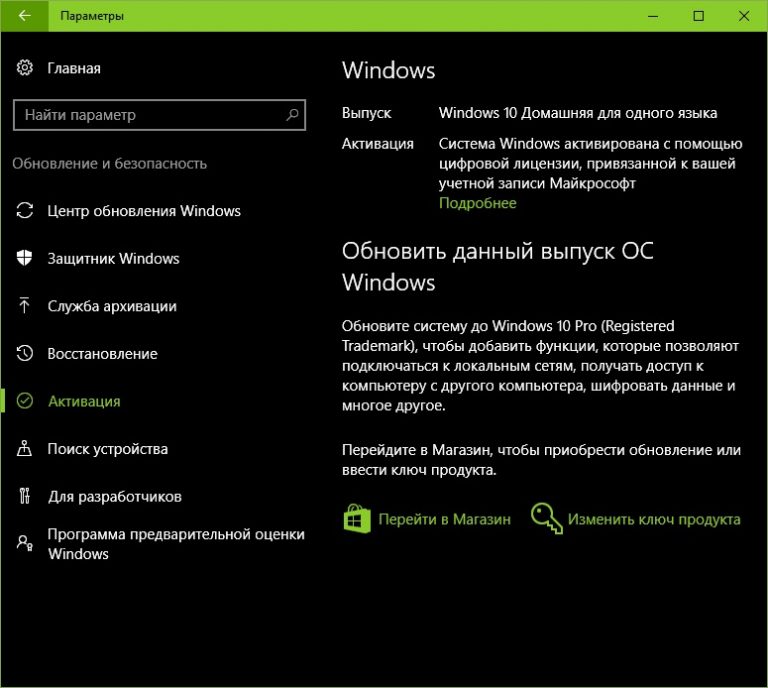
Task: Click the green product key icon
Action: click(x=546, y=519)
